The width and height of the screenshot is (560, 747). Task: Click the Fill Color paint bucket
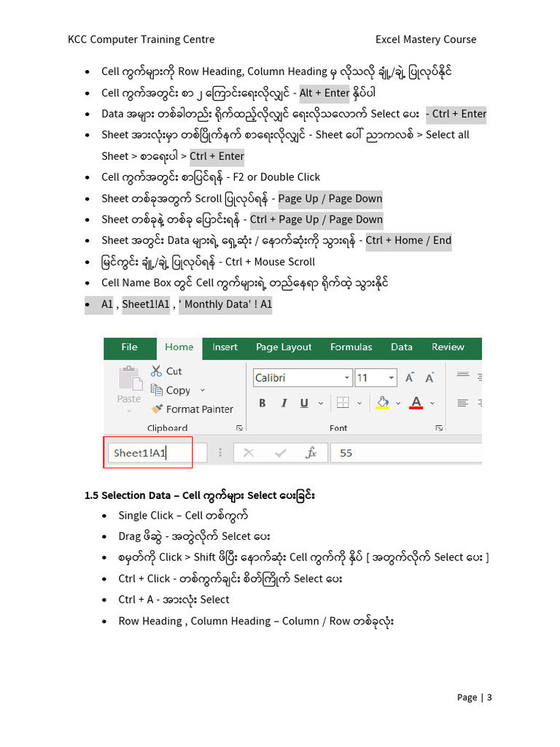pos(383,403)
